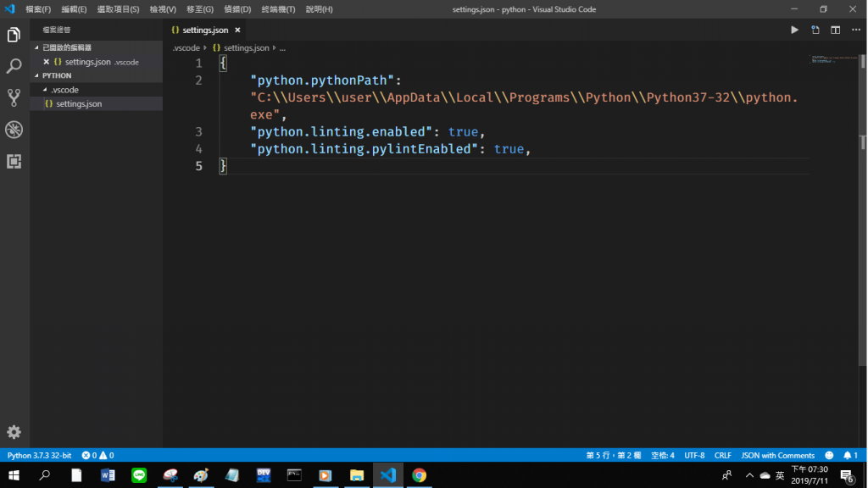Click the "python.pythonPath" key text
868x488 pixels.
(x=322, y=80)
